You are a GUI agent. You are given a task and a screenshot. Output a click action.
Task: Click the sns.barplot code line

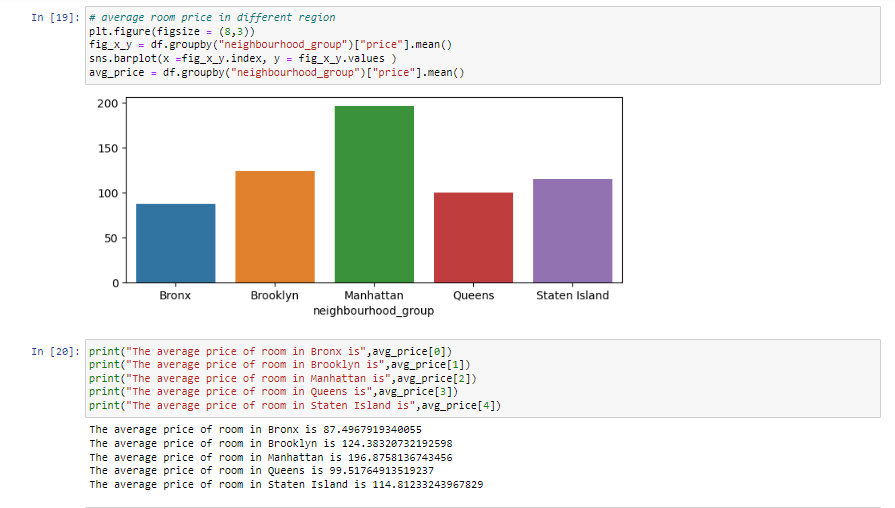[243, 59]
